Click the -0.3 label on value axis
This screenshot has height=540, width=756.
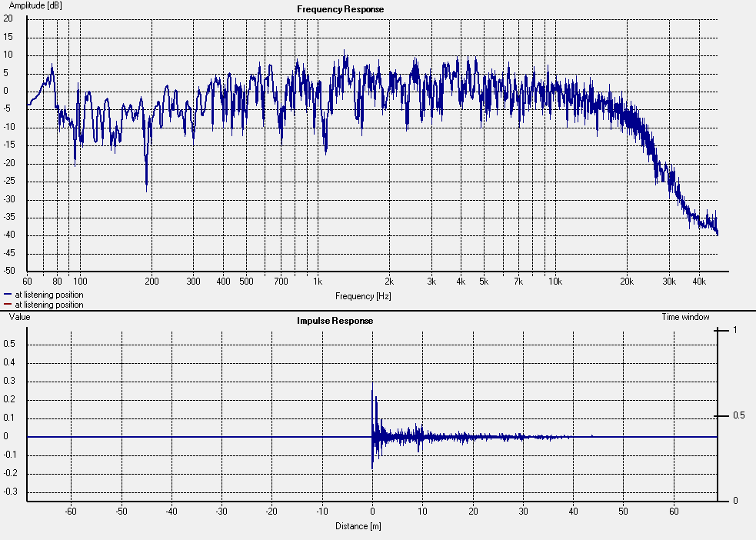(10, 492)
